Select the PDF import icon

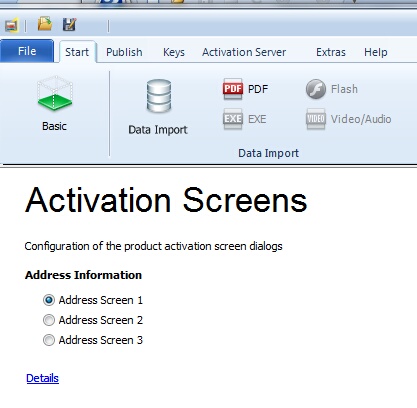(x=233, y=89)
